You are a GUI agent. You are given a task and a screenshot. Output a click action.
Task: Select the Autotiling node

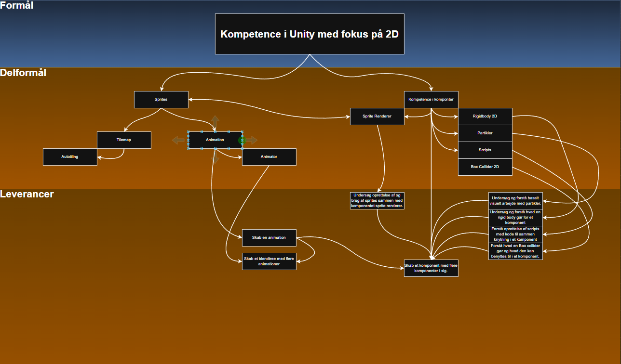click(x=70, y=157)
